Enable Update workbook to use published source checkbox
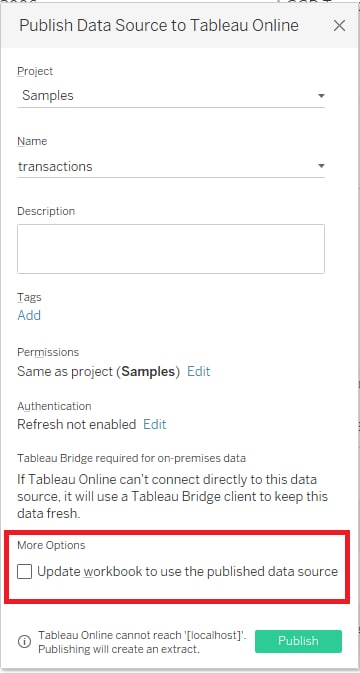This screenshot has height=673, width=360. (x=24, y=572)
